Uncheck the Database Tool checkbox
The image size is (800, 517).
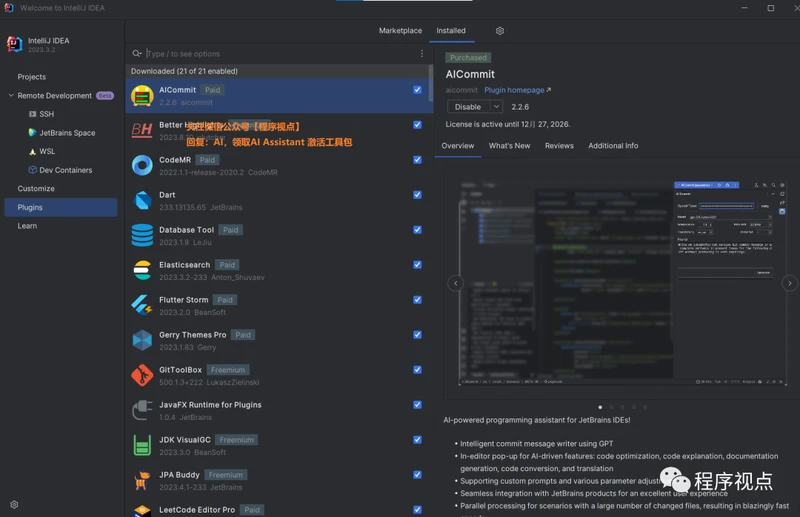pyautogui.click(x=417, y=230)
